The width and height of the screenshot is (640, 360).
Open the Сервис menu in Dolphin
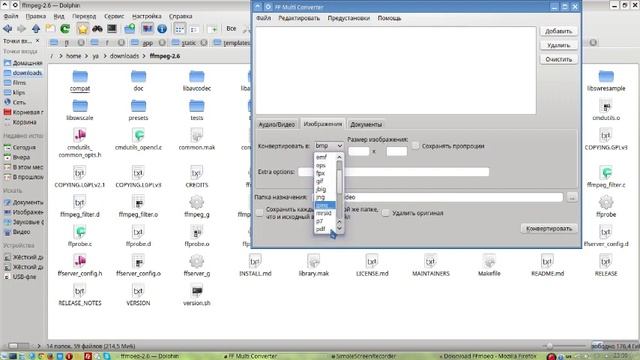pyautogui.click(x=114, y=16)
